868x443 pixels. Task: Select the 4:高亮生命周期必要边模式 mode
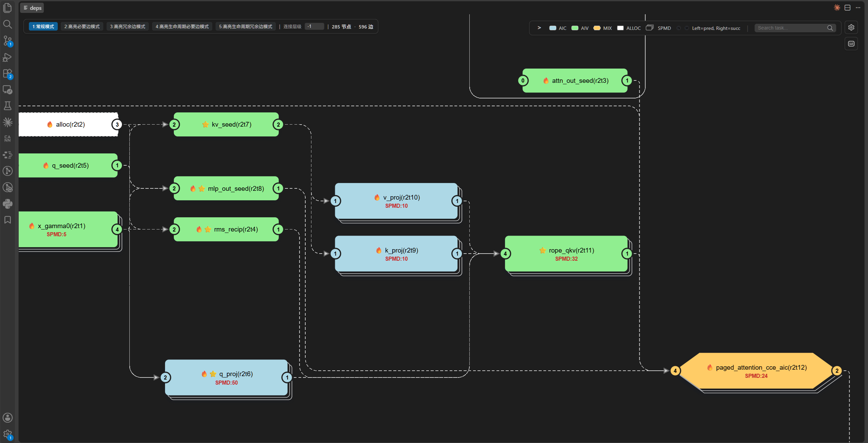[182, 26]
